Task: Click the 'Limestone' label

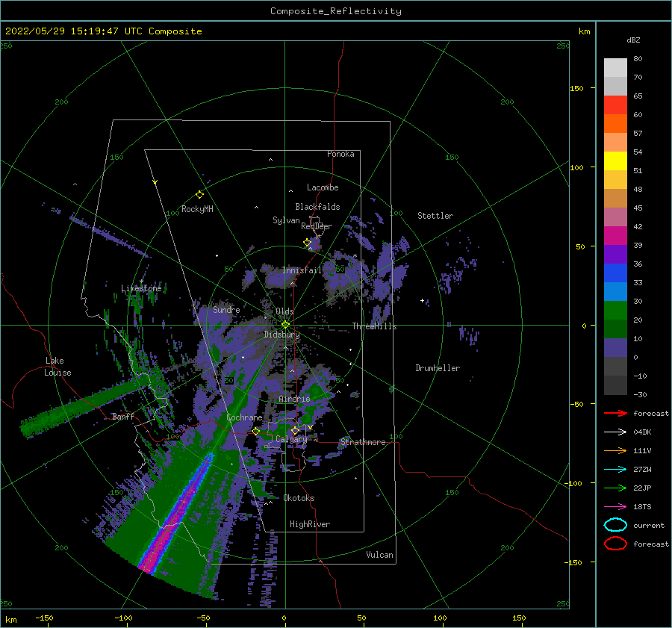Action: point(141,288)
